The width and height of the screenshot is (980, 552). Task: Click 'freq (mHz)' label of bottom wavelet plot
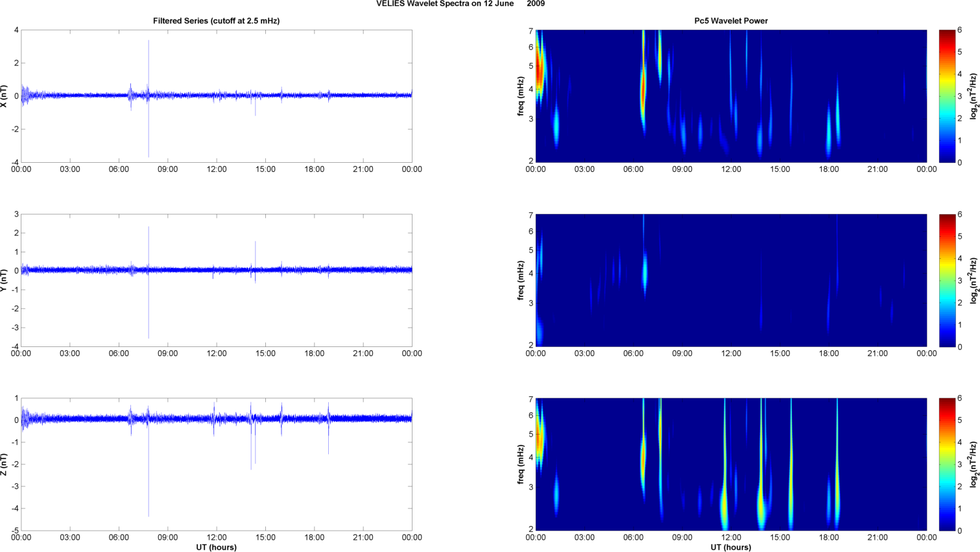[521, 464]
